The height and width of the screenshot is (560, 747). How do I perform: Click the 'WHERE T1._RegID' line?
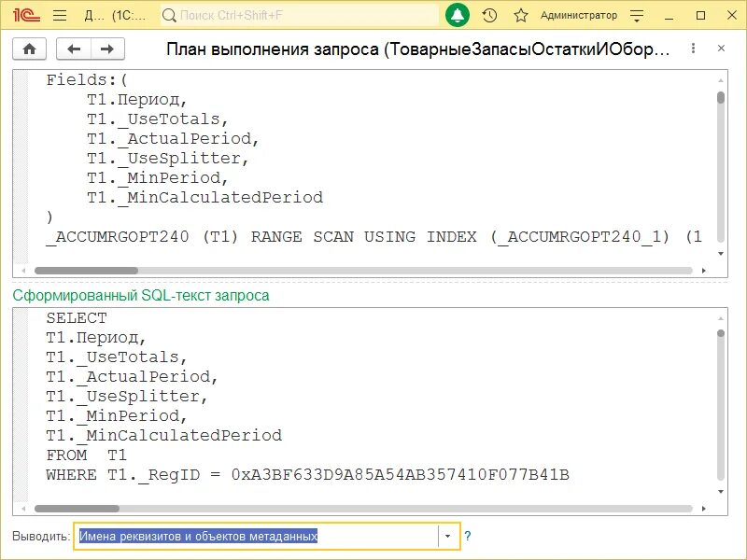(308, 475)
